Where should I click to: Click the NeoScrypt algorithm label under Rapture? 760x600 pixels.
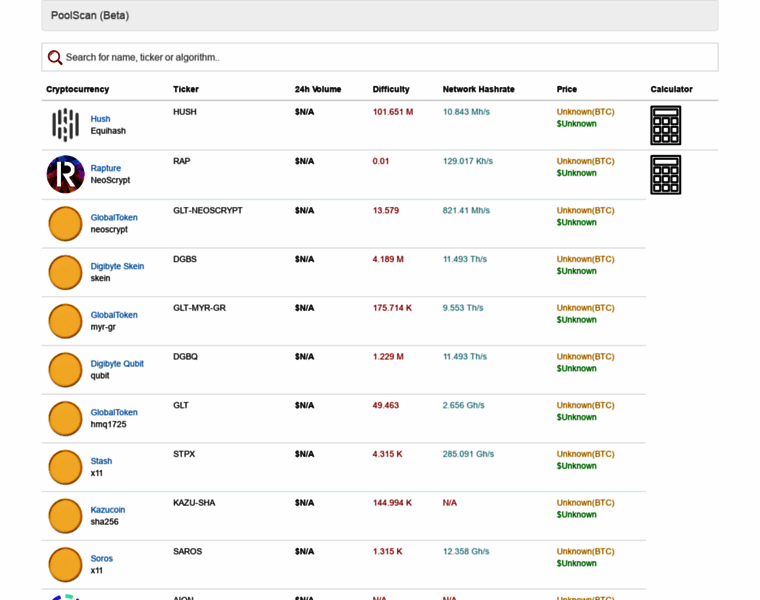coord(111,180)
